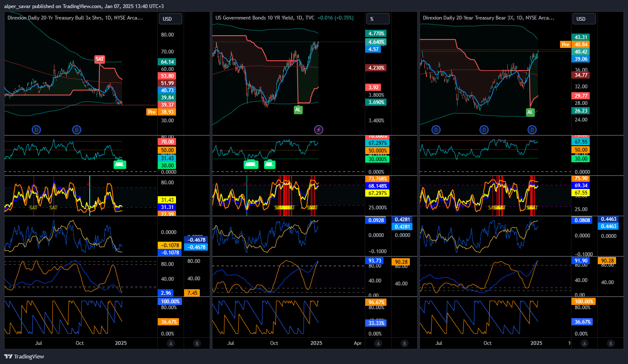Screen dimensions: 628x364
Task: Click the TradingView logo at the bottom
Action: [24, 356]
